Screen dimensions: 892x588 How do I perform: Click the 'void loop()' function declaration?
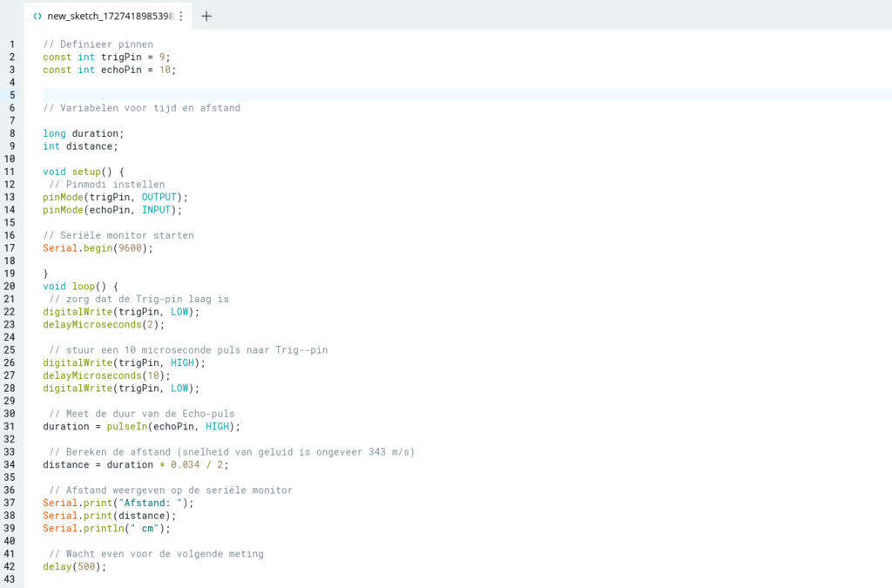point(80,286)
